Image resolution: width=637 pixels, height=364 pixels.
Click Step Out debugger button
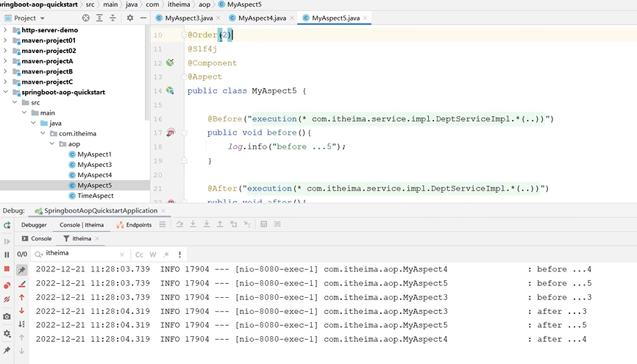point(220,224)
